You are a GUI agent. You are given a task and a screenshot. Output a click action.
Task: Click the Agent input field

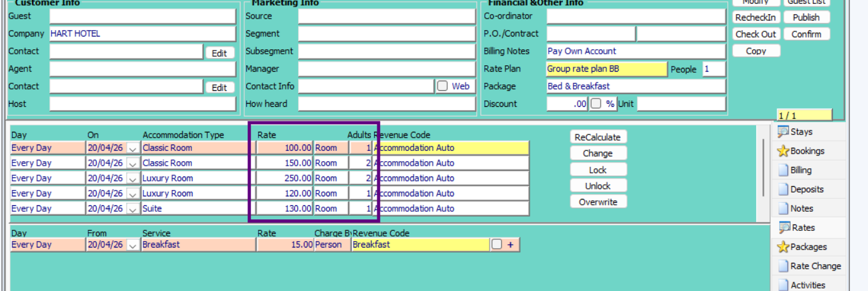click(143, 68)
